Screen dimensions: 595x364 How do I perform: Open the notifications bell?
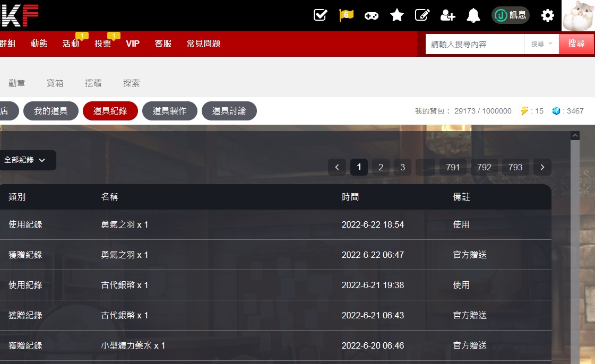473,15
